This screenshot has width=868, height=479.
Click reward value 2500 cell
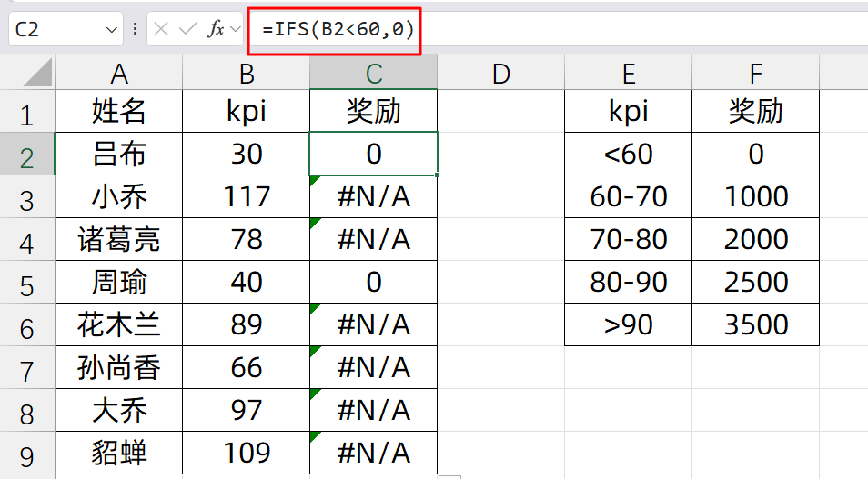point(755,282)
